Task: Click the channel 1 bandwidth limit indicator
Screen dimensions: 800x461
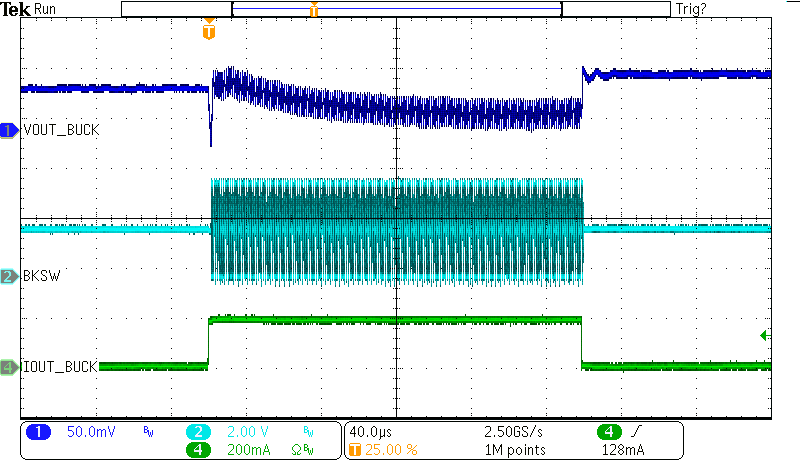Action: 148,433
